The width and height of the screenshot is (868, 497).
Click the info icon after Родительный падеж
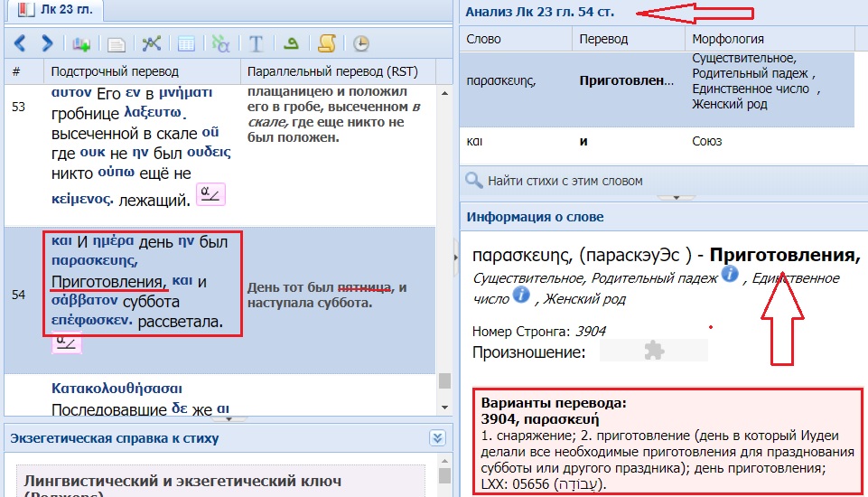click(730, 274)
